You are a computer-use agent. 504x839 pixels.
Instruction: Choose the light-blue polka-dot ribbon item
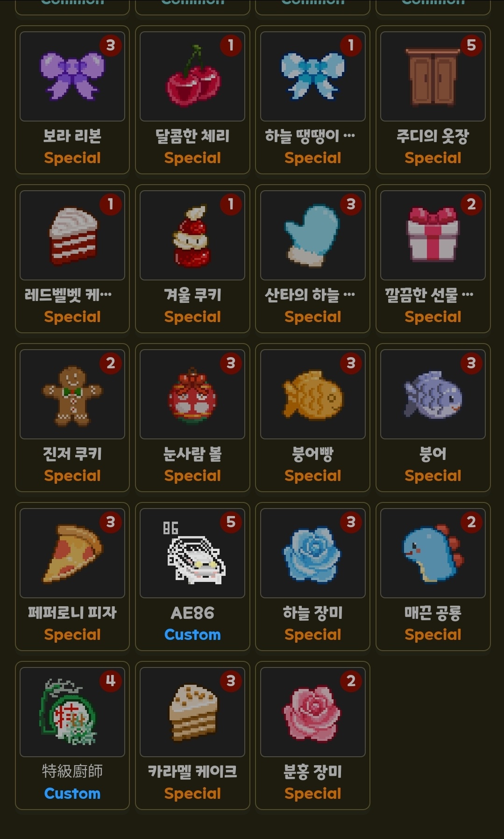(x=312, y=100)
